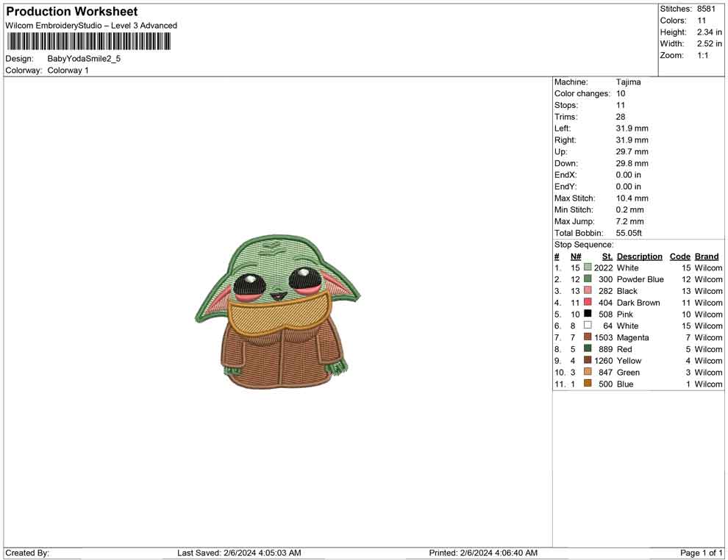Click the Trims value '28'
The width and height of the screenshot is (728, 560).
pos(621,117)
